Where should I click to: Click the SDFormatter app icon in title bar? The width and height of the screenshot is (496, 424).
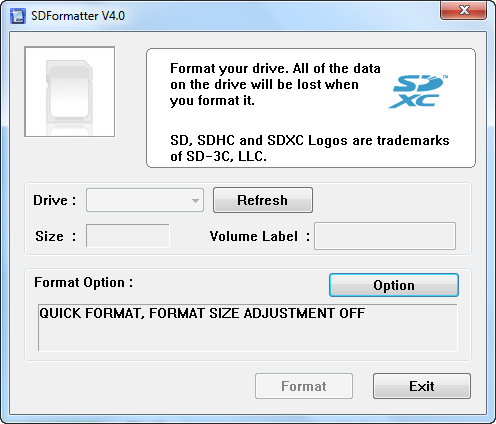point(17,16)
